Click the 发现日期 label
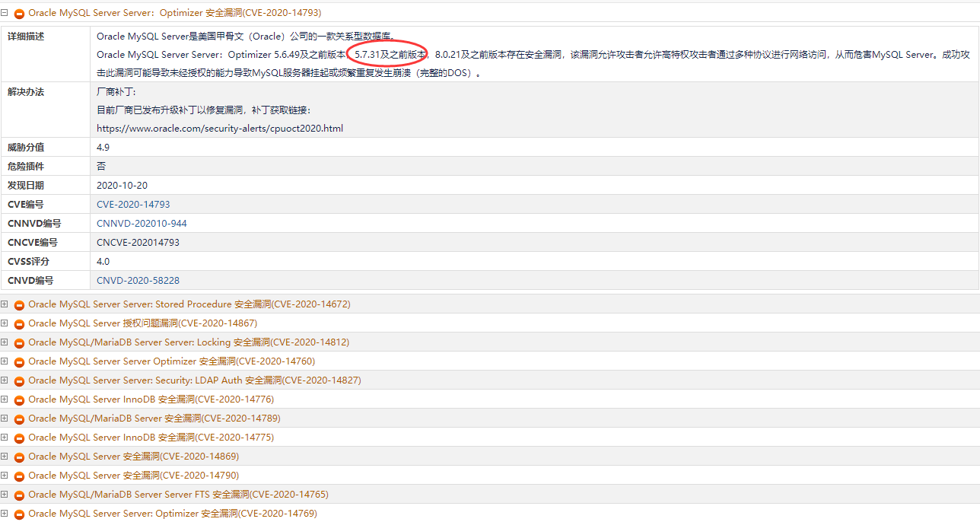 coord(26,185)
